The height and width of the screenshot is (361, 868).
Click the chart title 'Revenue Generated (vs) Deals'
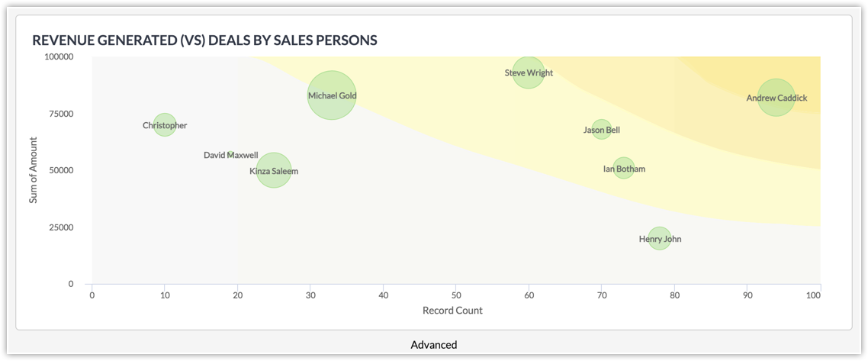click(x=204, y=40)
